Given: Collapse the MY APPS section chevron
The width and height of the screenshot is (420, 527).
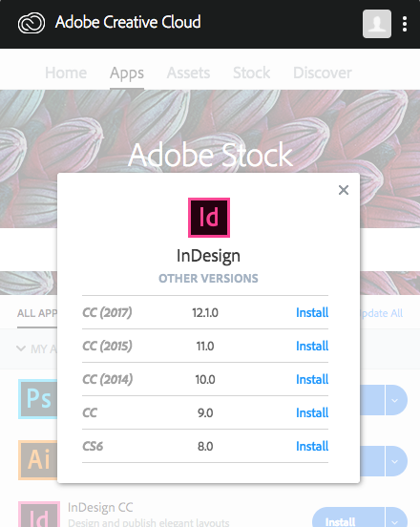Looking at the screenshot, I should click(x=21, y=348).
